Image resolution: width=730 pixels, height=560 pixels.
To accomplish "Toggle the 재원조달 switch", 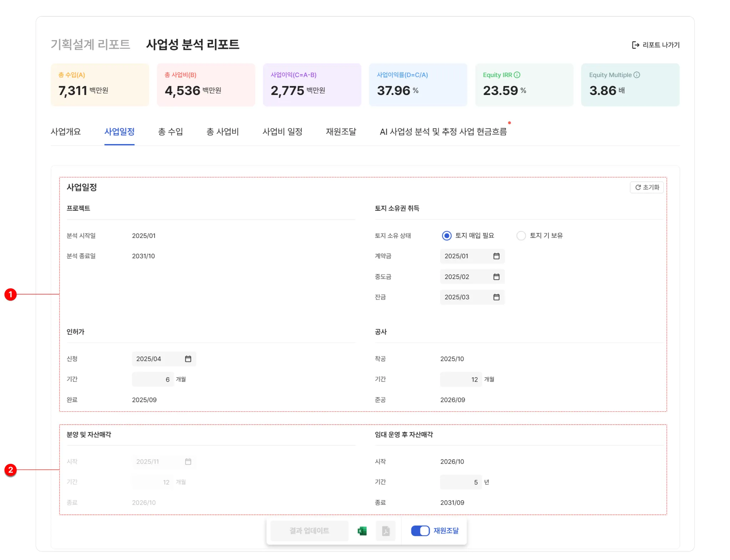I will [x=420, y=531].
